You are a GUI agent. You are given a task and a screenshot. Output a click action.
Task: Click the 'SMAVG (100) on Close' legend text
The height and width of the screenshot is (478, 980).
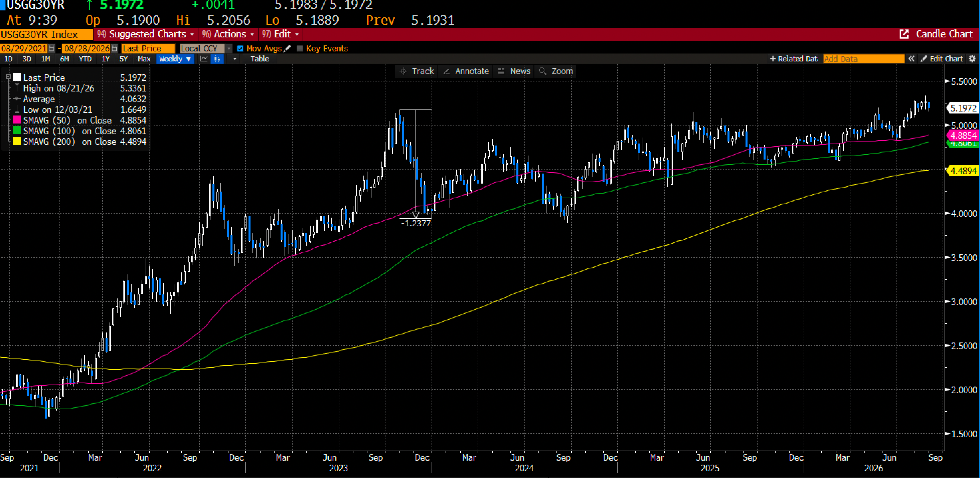[69, 131]
